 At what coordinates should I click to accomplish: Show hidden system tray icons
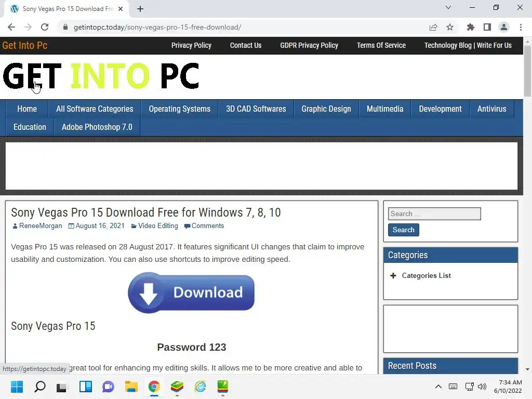pos(438,387)
